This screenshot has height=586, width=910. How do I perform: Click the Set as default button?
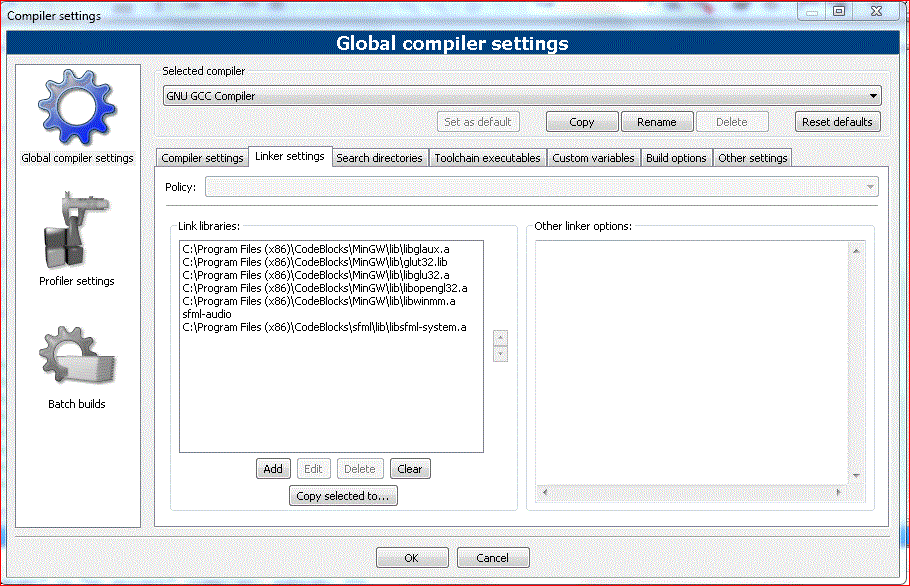[x=478, y=122]
